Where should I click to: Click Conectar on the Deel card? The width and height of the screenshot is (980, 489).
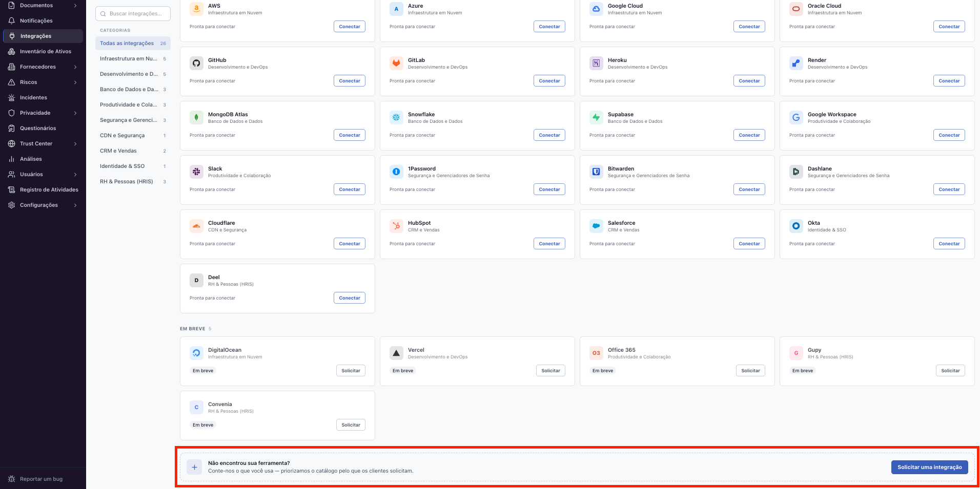click(x=350, y=298)
